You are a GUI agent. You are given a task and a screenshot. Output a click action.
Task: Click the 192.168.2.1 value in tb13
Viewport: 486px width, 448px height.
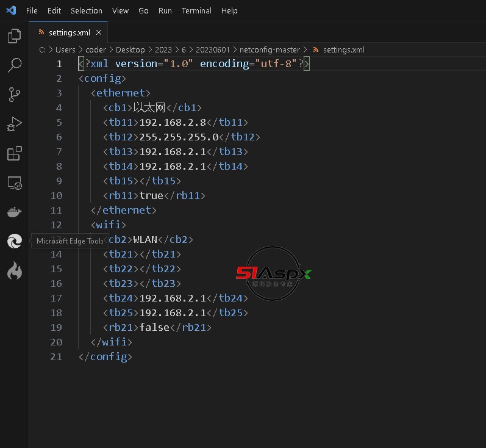click(173, 152)
